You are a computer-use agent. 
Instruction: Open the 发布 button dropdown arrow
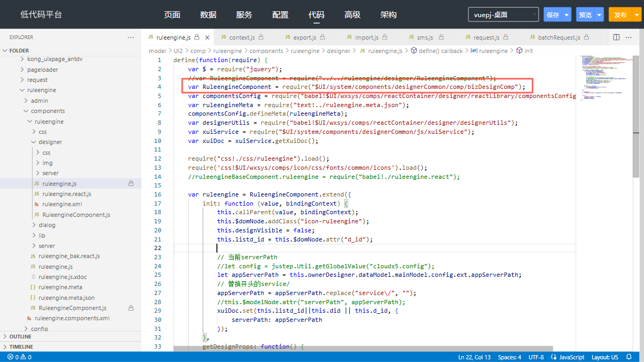[x=636, y=15]
